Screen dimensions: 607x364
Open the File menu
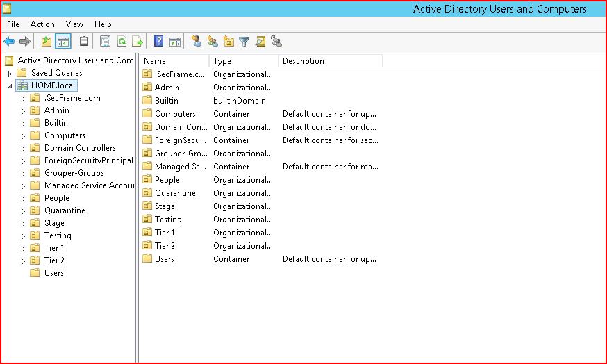coord(13,24)
